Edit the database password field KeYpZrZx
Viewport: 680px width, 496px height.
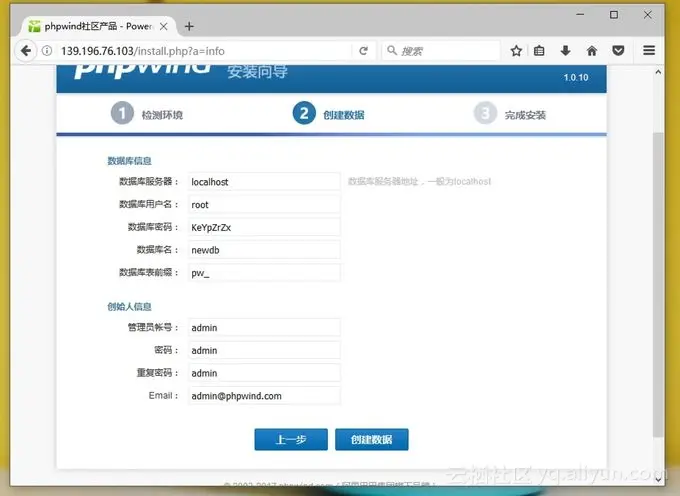coord(264,227)
